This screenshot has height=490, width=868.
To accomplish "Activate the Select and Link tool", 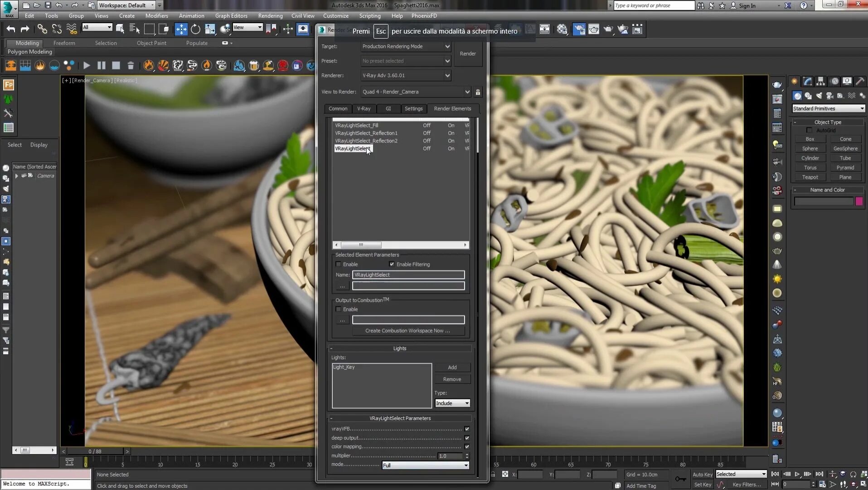I will (x=42, y=29).
